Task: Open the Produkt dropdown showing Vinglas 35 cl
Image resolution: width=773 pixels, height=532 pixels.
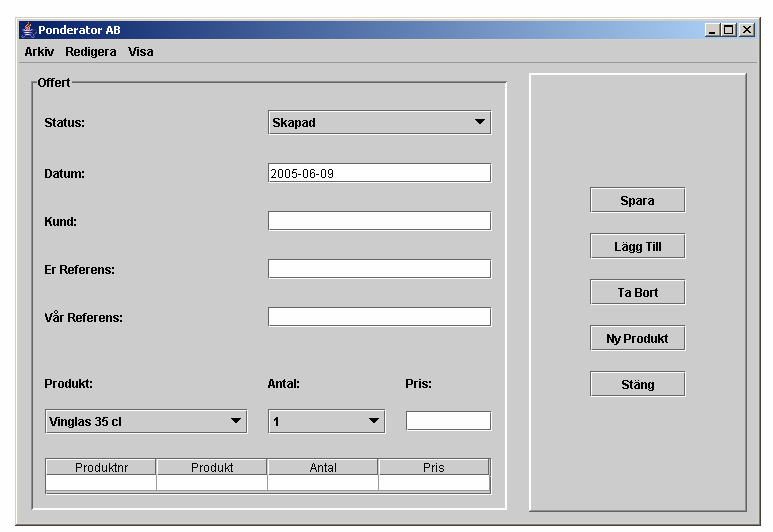Action: [146, 422]
